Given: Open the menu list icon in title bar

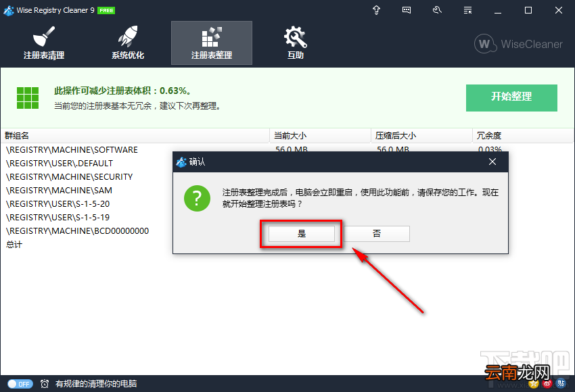Looking at the screenshot, I should pyautogui.click(x=467, y=10).
